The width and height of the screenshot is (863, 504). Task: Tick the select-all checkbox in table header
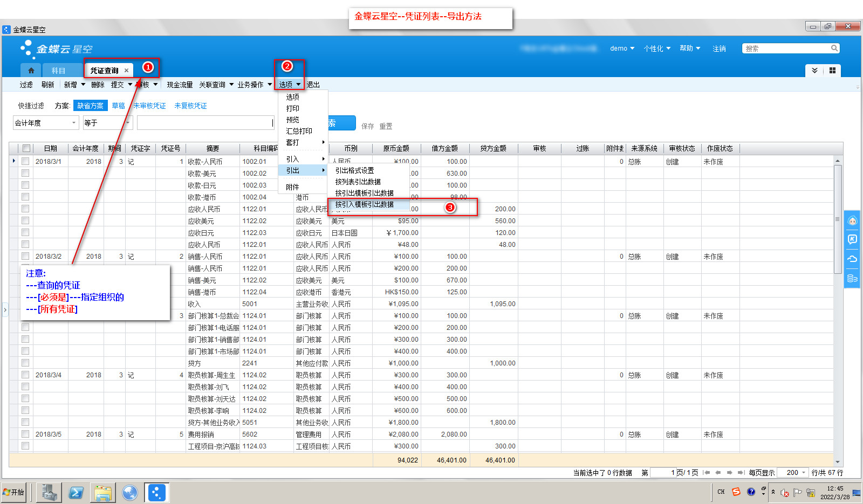[x=26, y=148]
